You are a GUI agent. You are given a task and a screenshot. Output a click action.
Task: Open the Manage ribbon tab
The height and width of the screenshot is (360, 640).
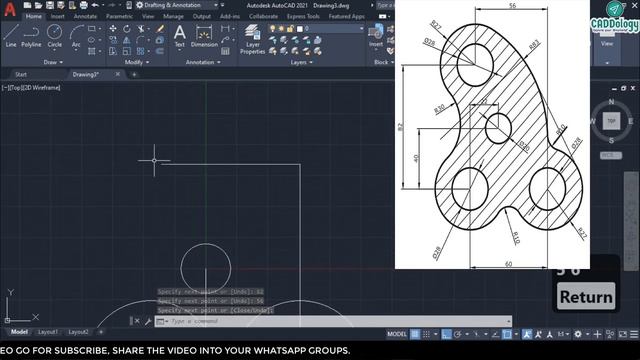[x=173, y=17]
